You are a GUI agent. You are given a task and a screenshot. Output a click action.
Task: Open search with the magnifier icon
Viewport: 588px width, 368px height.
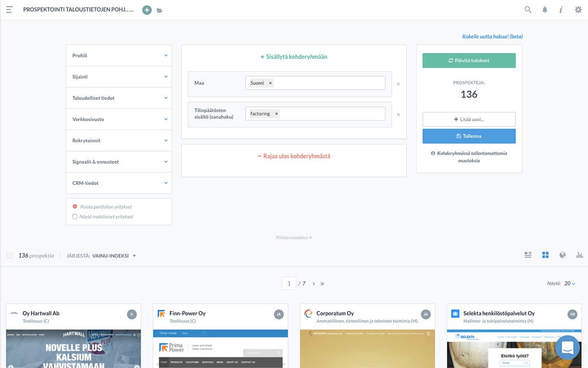click(x=528, y=9)
